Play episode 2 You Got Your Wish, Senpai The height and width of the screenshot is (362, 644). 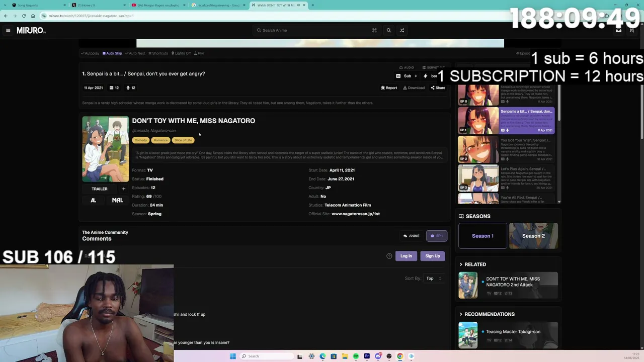point(506,149)
